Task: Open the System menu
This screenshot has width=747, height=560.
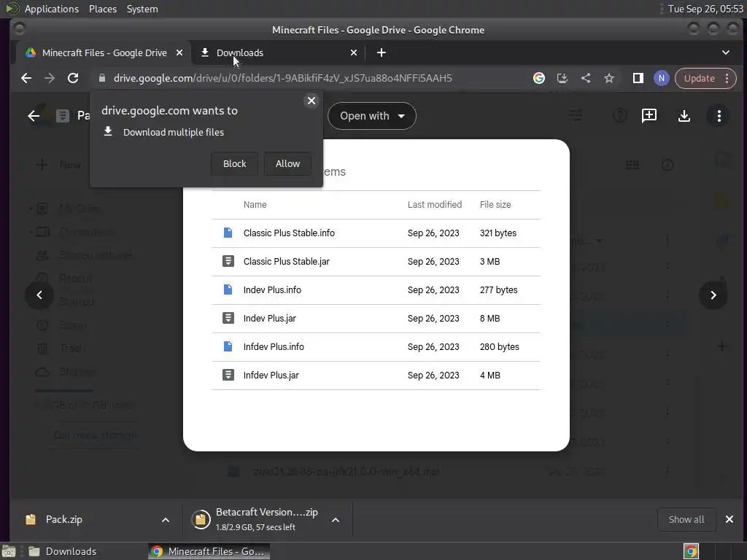Action: point(142,9)
